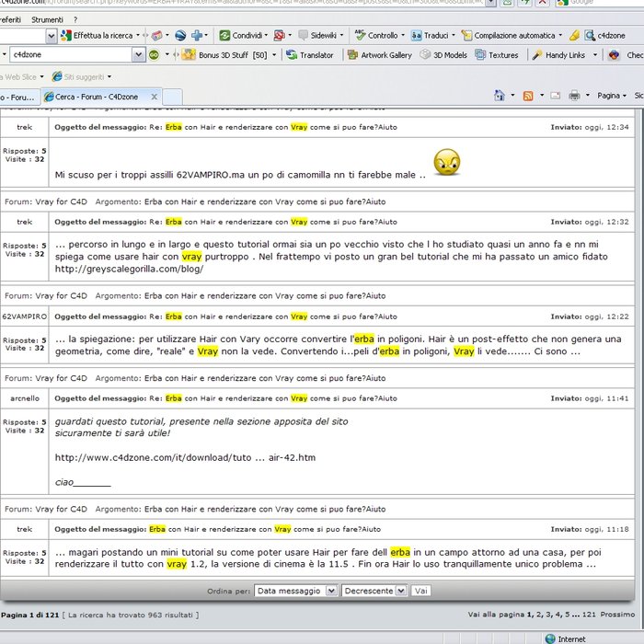Open the c4dzone.com tutorial download link

(x=185, y=457)
